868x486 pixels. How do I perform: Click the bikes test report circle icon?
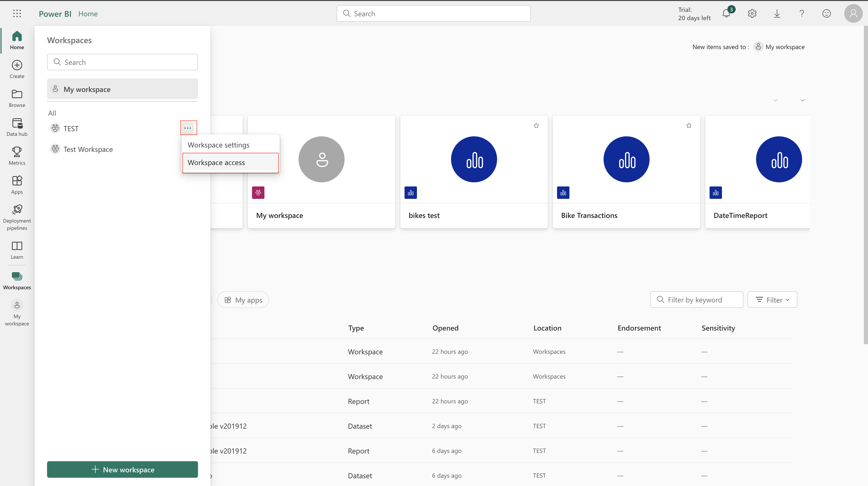(x=474, y=159)
